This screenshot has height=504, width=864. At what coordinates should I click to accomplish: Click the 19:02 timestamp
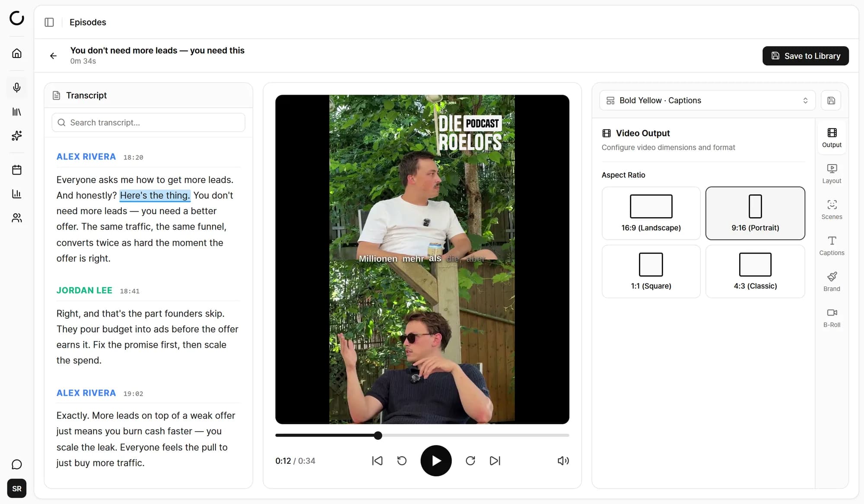click(x=133, y=393)
